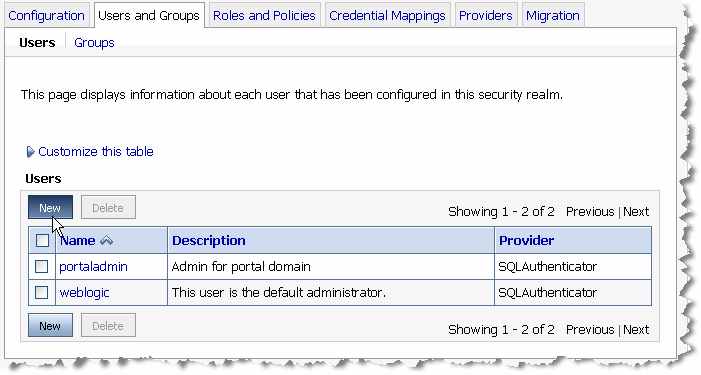Go to the Providers tab
The height and width of the screenshot is (375, 701).
486,16
